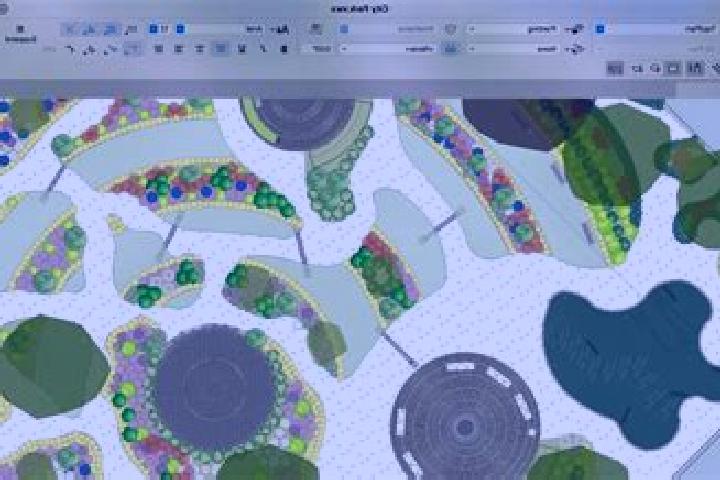720x480 pixels.
Task: Click the curved-arrow transform icon in lower row
Action: click(x=70, y=49)
